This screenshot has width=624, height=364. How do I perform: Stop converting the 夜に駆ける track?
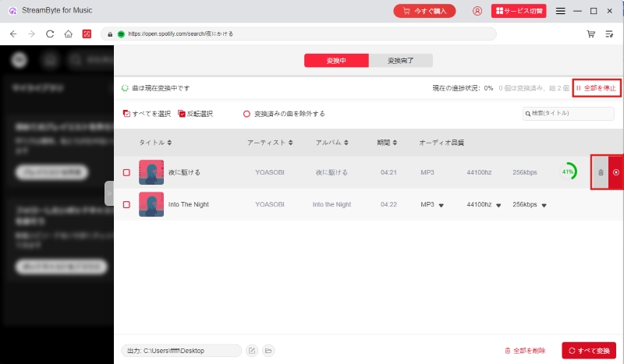pos(616,172)
